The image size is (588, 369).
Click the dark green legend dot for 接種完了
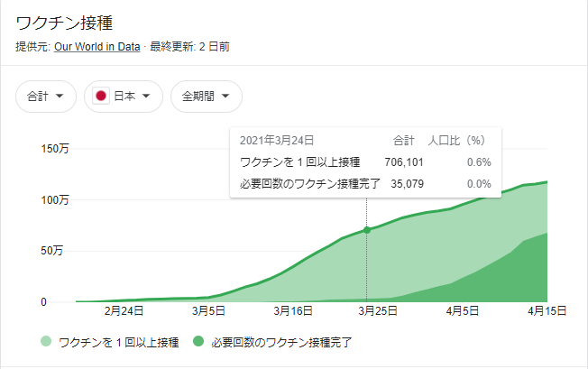(198, 341)
